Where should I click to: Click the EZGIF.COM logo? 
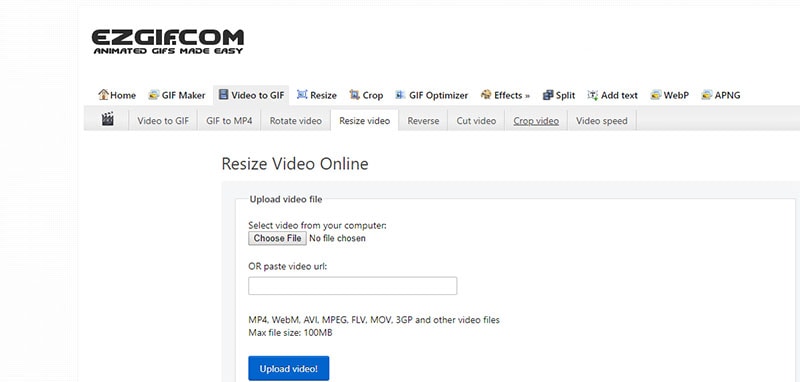pos(168,42)
